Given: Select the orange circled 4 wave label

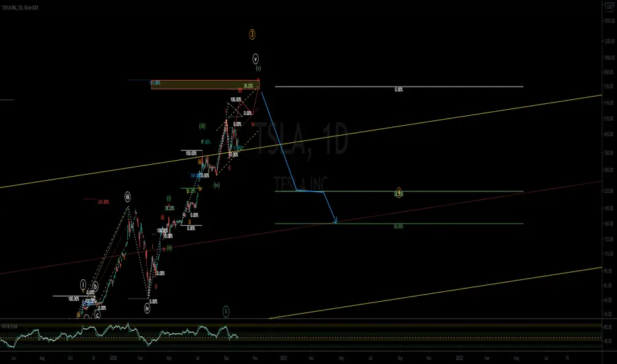Looking at the screenshot, I should (x=399, y=192).
